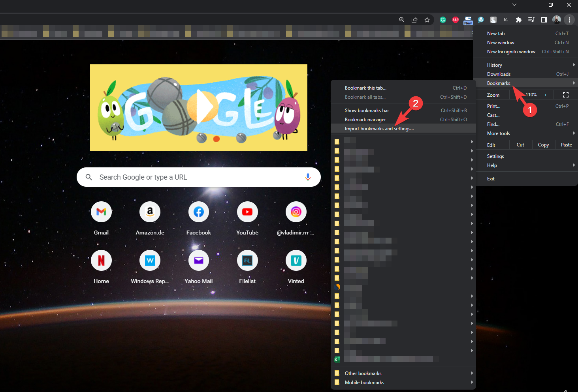This screenshot has width=578, height=392.
Task: Click the share this page icon
Action: point(414,20)
